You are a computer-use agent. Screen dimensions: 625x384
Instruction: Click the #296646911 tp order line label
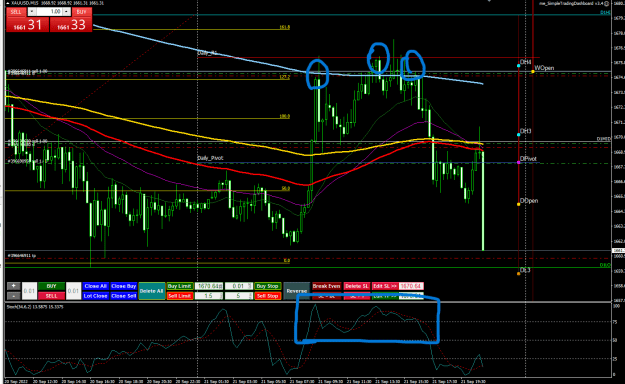(x=22, y=255)
